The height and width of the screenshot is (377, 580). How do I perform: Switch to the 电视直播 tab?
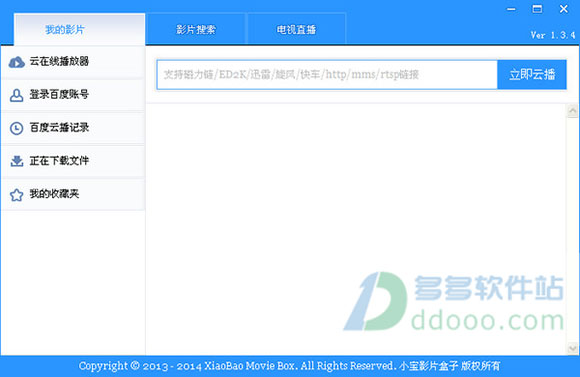(x=296, y=29)
